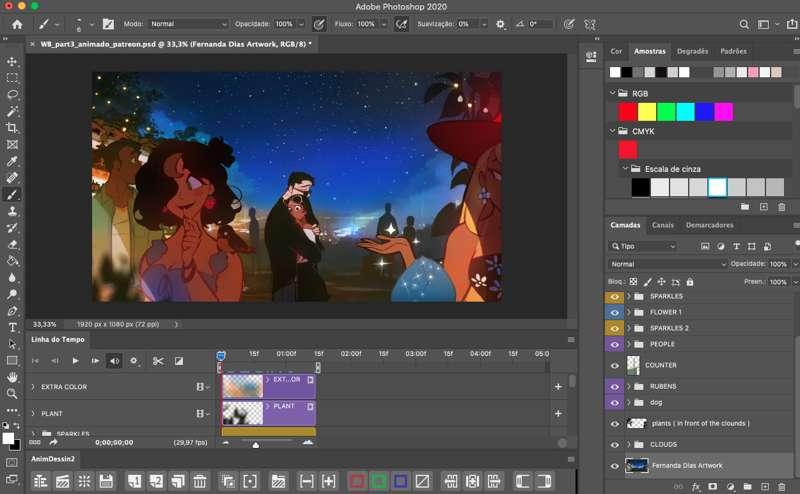This screenshot has width=800, height=494.
Task: Select the Lasso tool
Action: (12, 94)
